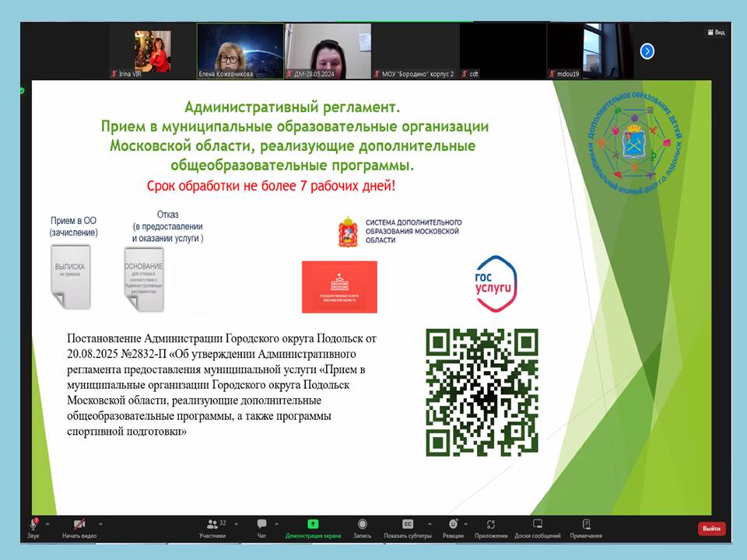Start video with Начать видео icon

click(79, 525)
